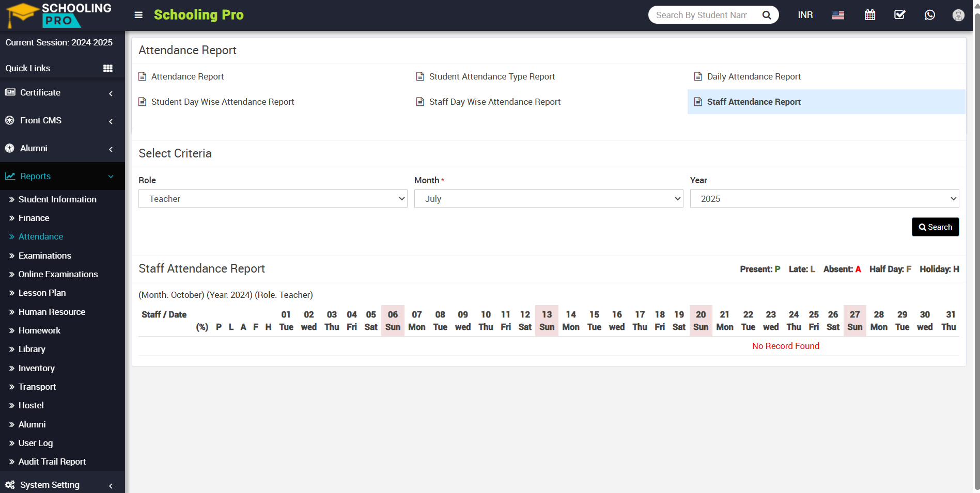
Task: Open Examinations reports in sidebar
Action: [45, 256]
